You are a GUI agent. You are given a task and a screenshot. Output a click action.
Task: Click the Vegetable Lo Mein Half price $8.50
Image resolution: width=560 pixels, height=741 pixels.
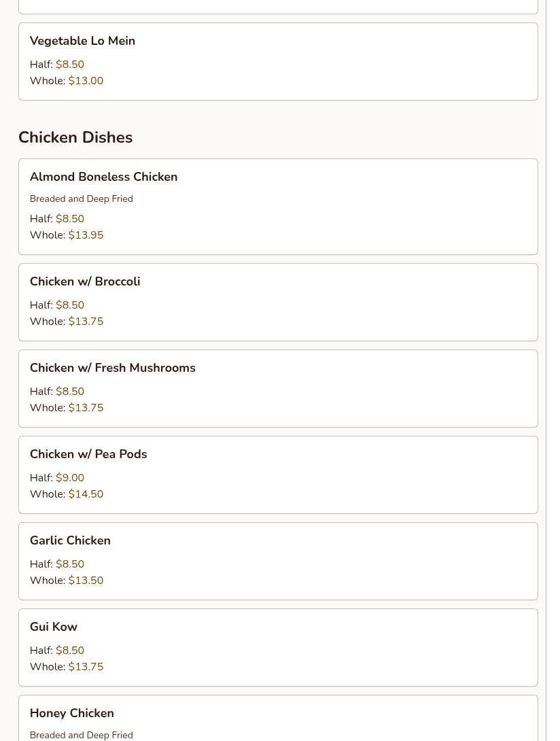click(70, 65)
